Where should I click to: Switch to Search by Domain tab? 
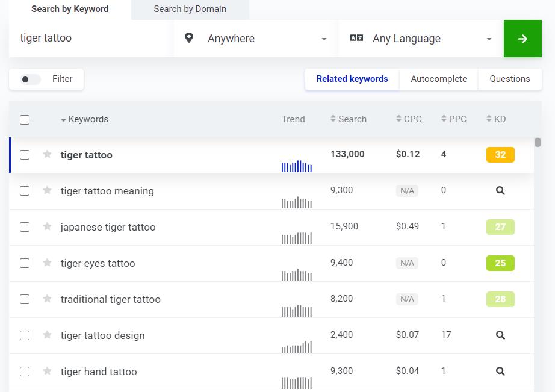[x=190, y=9]
